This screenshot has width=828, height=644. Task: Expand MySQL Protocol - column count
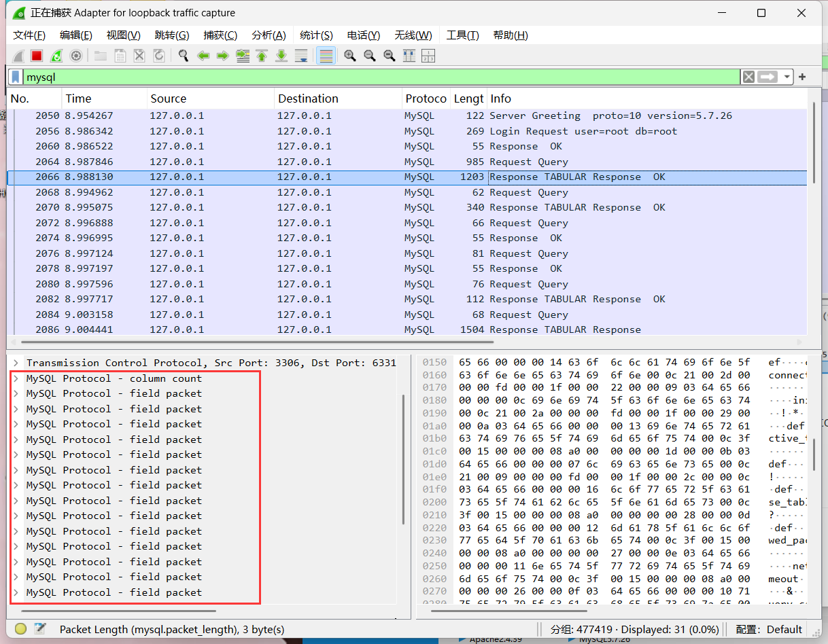16,378
